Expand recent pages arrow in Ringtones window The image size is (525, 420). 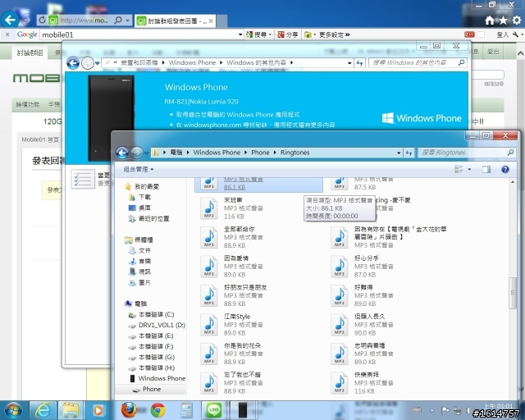(x=146, y=153)
